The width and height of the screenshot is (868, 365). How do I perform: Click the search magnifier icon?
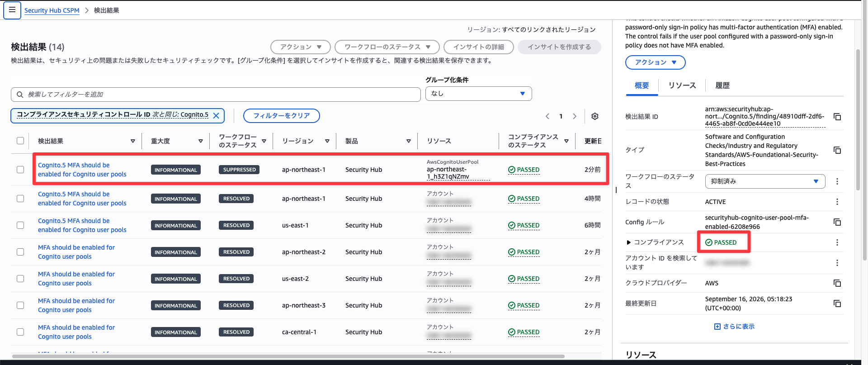click(x=20, y=95)
